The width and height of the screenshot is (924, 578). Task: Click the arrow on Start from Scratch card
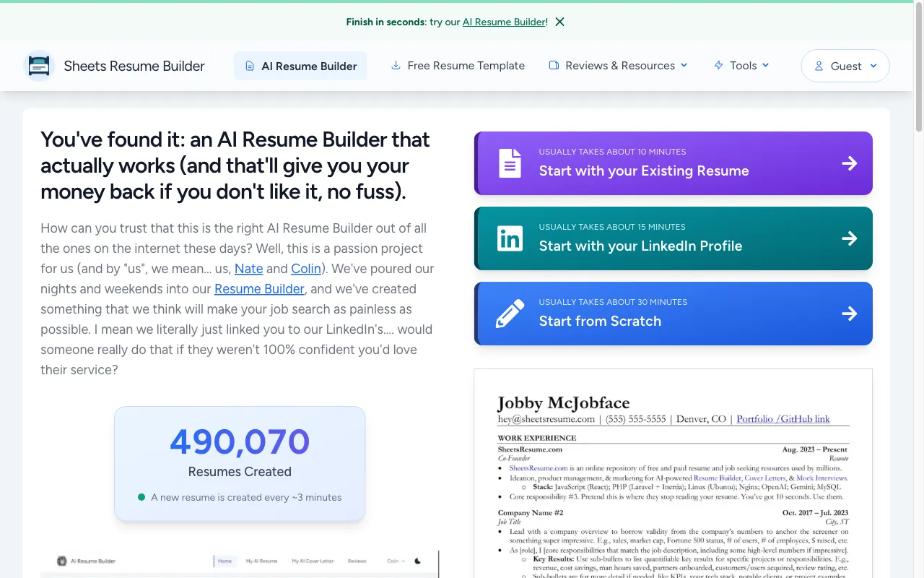[850, 314]
